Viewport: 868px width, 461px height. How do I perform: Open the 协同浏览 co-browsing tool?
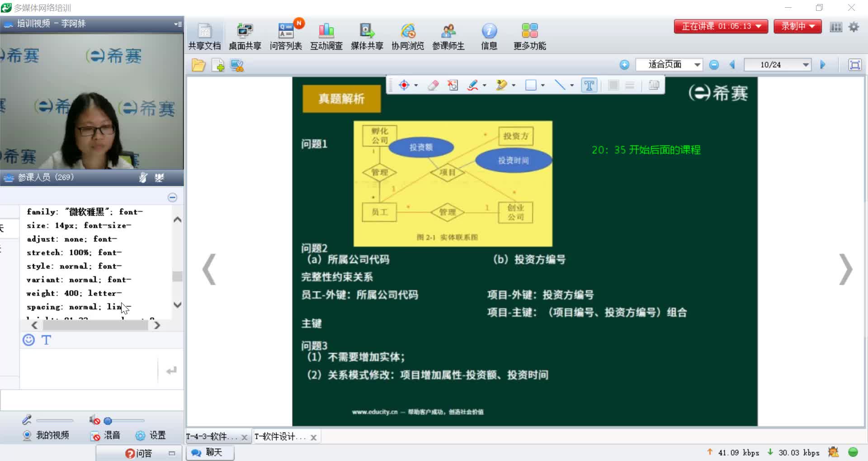click(x=407, y=36)
